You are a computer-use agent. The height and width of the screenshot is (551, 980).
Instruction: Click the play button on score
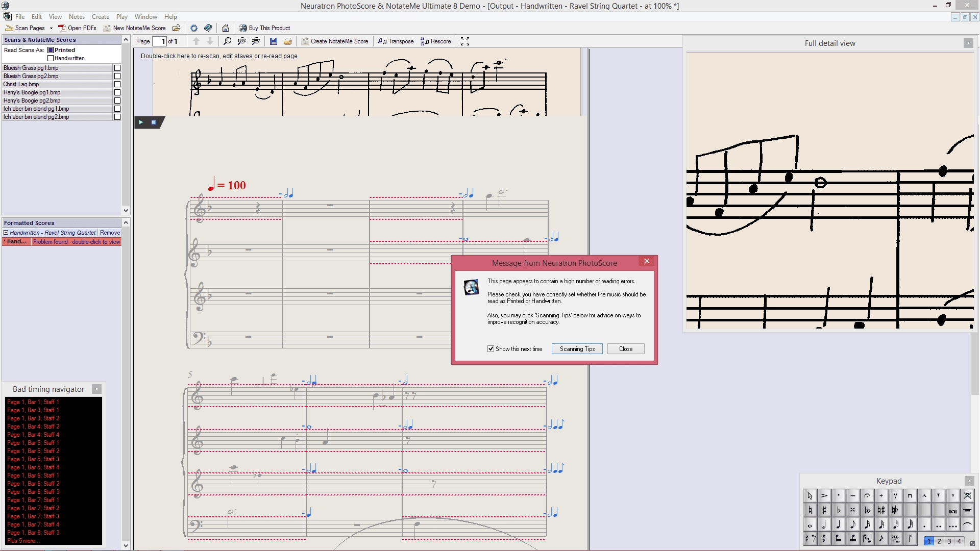[x=141, y=122]
